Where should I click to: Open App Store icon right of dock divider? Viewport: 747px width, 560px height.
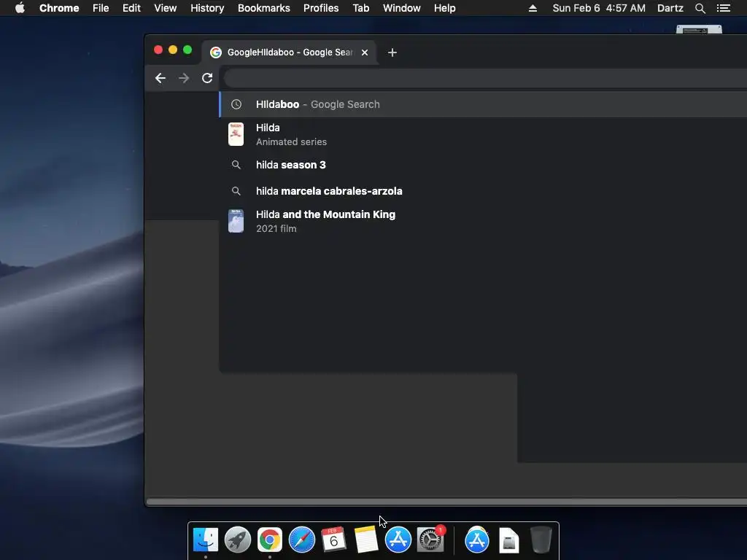tap(477, 540)
